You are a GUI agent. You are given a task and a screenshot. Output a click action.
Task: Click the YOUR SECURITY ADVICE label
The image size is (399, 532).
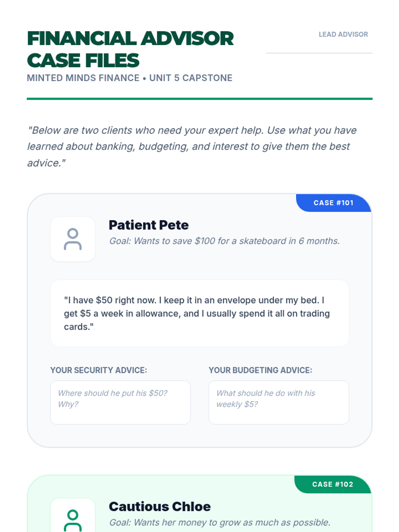point(98,370)
